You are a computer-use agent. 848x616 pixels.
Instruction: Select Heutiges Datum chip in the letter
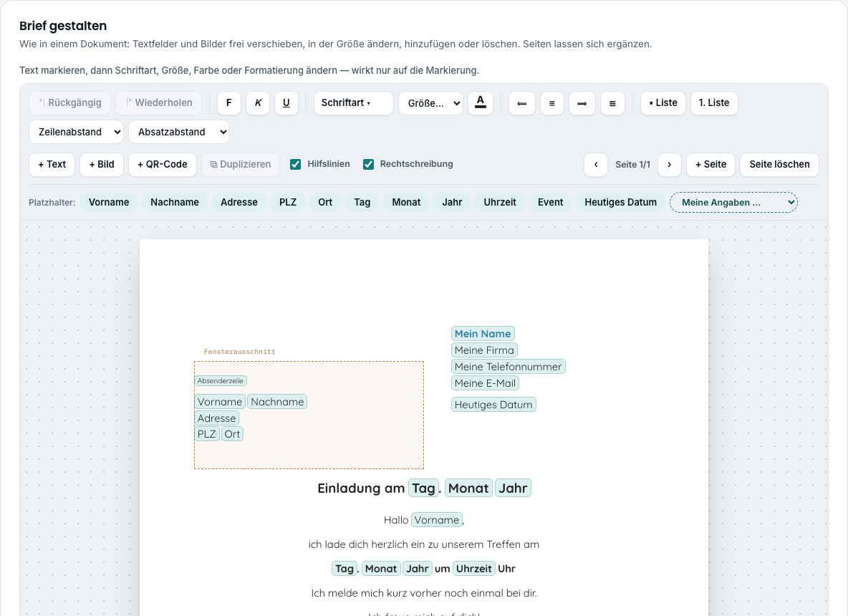click(493, 405)
